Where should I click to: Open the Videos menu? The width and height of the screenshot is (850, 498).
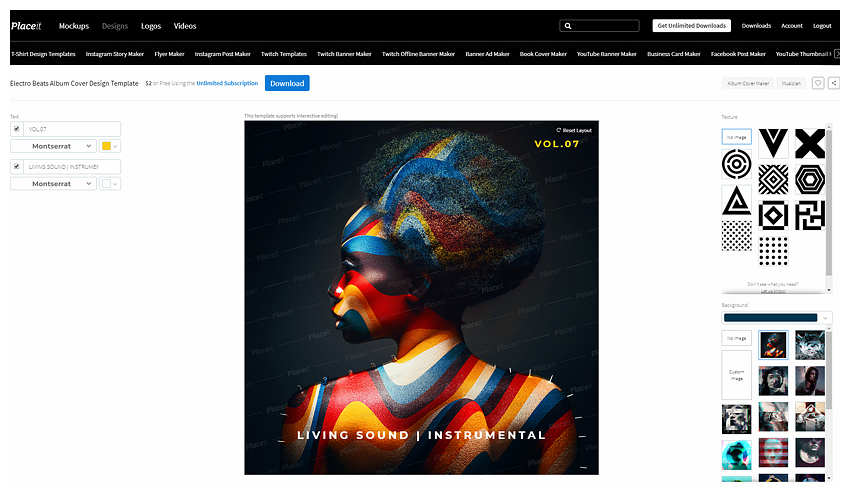(185, 26)
